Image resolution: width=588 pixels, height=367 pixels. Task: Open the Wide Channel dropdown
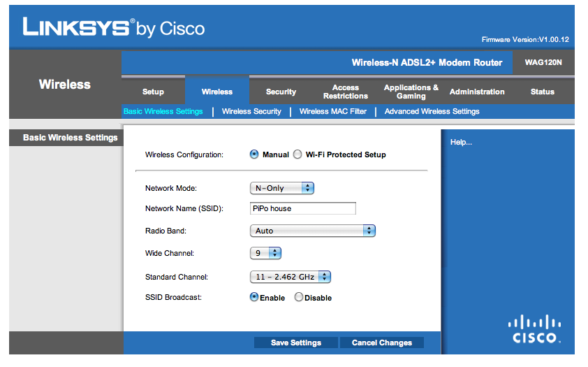[265, 253]
